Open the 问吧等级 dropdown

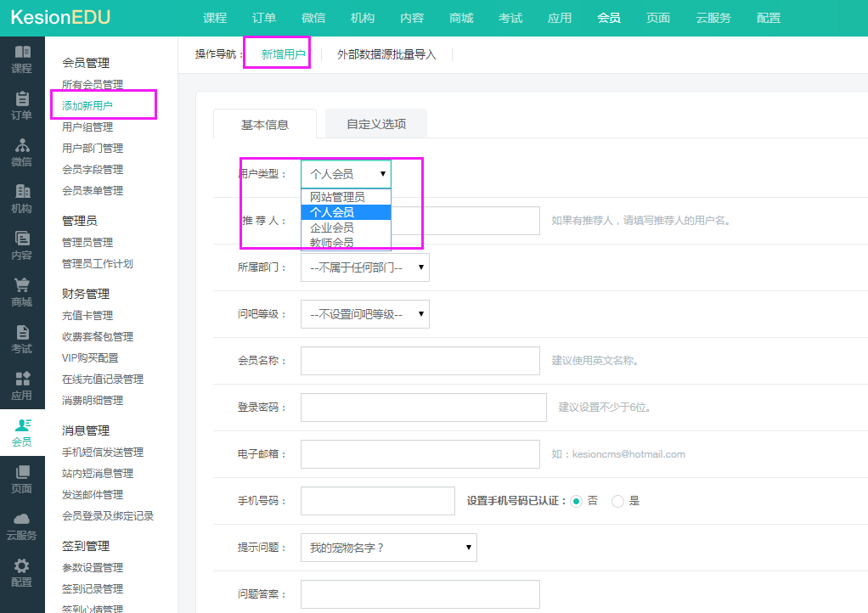tap(365, 314)
